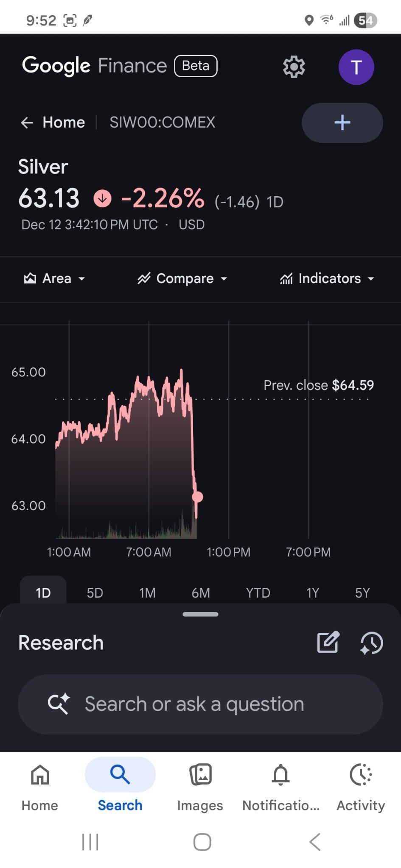401x868 pixels.
Task: Tap the purple T profile avatar
Action: [356, 67]
